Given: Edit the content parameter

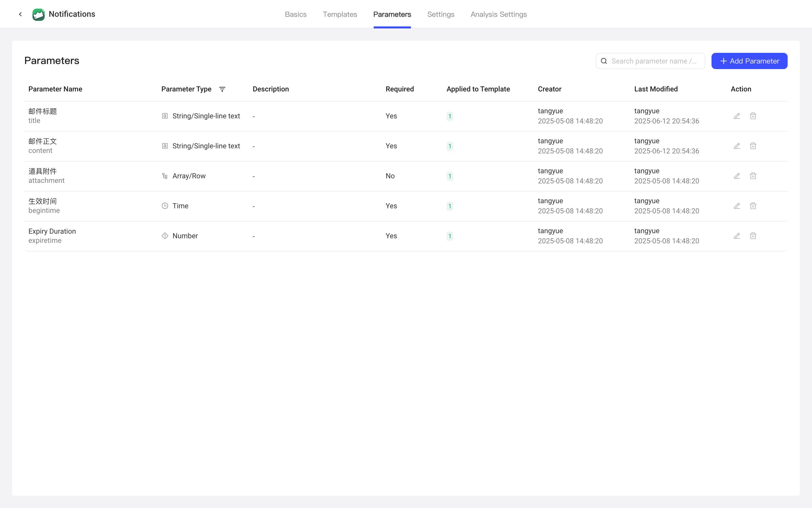Looking at the screenshot, I should [x=737, y=146].
